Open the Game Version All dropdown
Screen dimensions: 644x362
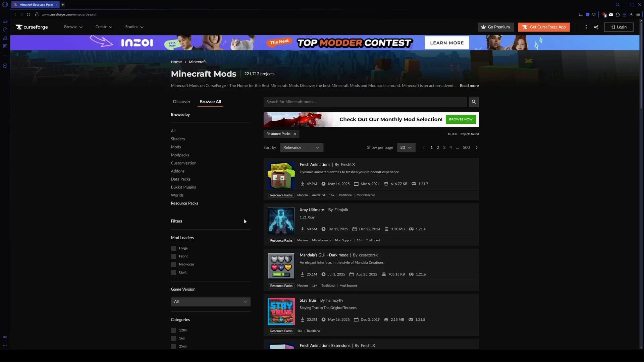[210, 302]
